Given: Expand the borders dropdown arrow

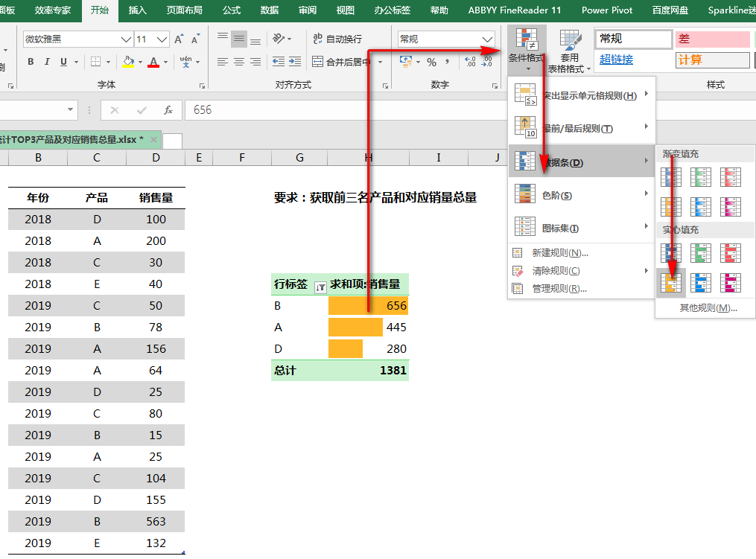Looking at the screenshot, I should [108, 63].
